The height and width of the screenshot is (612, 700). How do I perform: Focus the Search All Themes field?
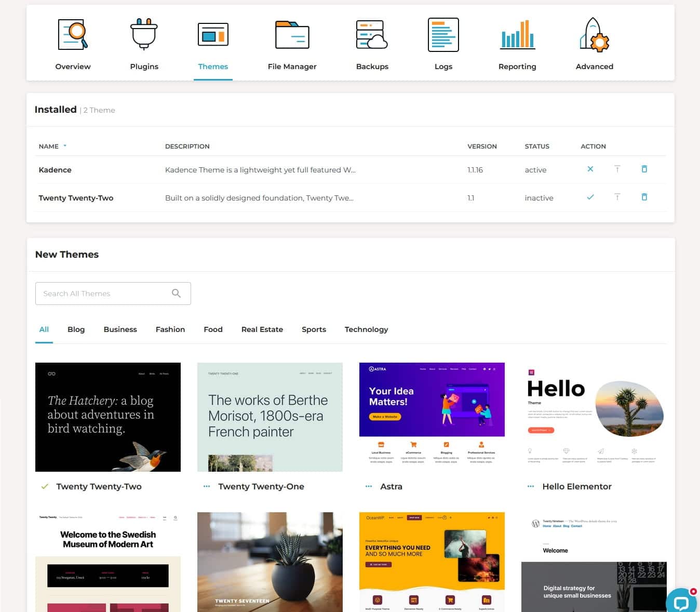pos(113,294)
